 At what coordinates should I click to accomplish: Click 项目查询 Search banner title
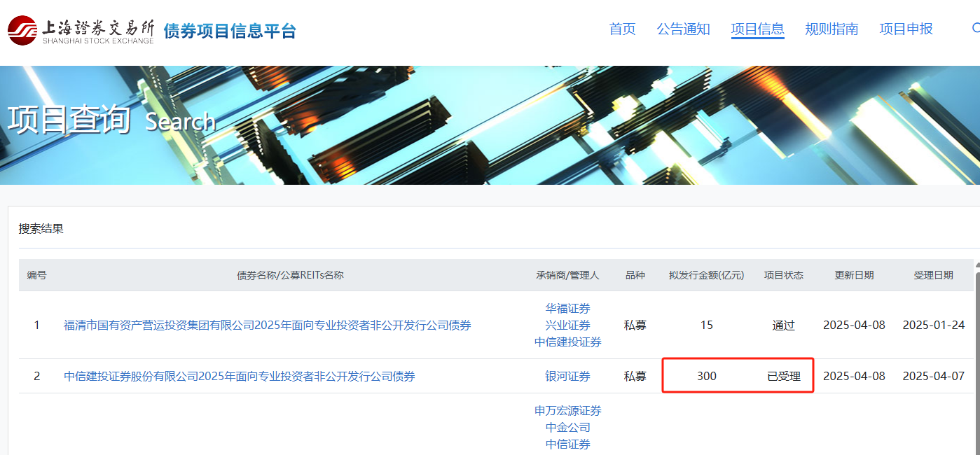click(111, 120)
